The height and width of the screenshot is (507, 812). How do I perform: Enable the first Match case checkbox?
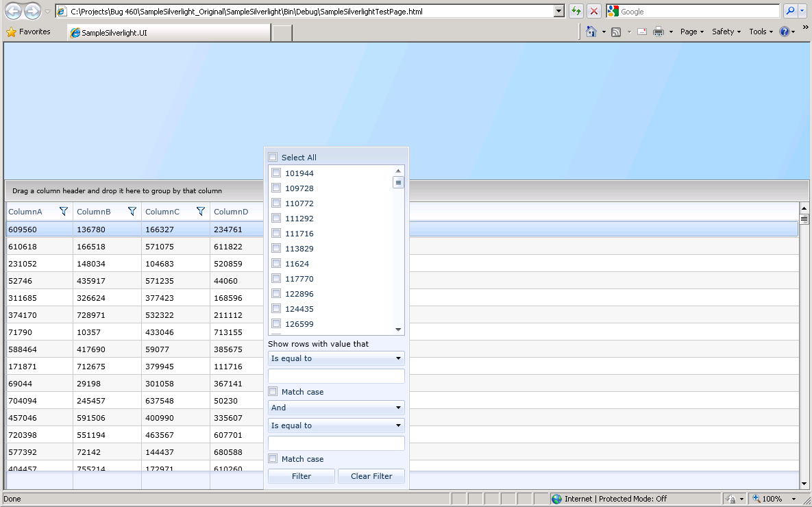[273, 391]
